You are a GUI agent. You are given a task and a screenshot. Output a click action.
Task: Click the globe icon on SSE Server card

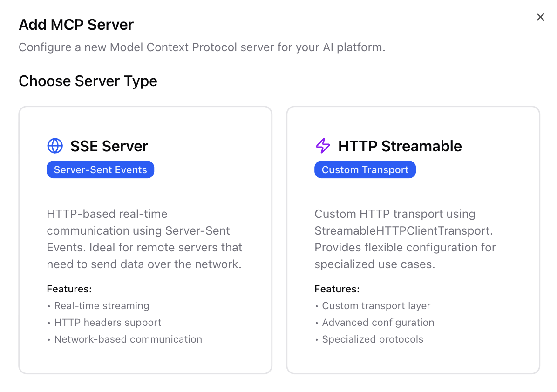(x=54, y=146)
